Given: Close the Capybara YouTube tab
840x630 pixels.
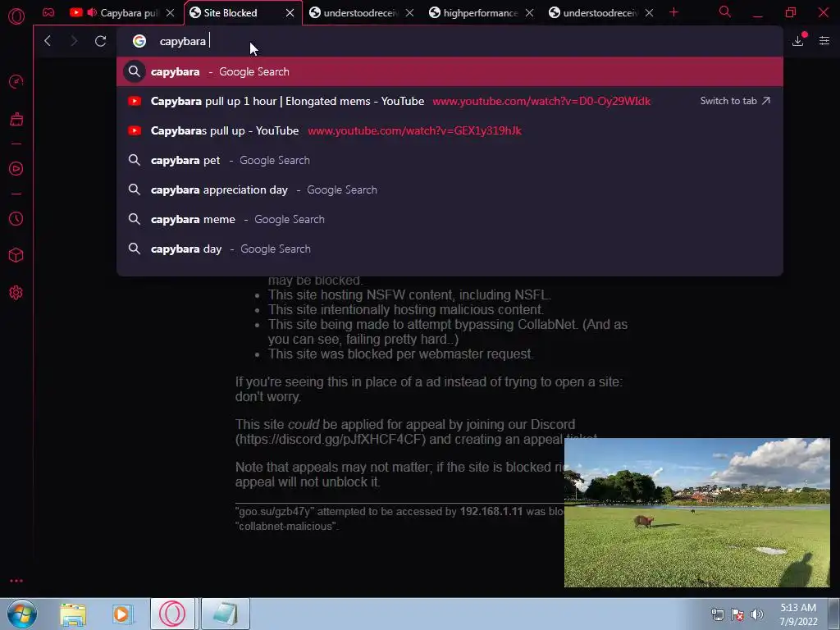Looking at the screenshot, I should [x=170, y=13].
